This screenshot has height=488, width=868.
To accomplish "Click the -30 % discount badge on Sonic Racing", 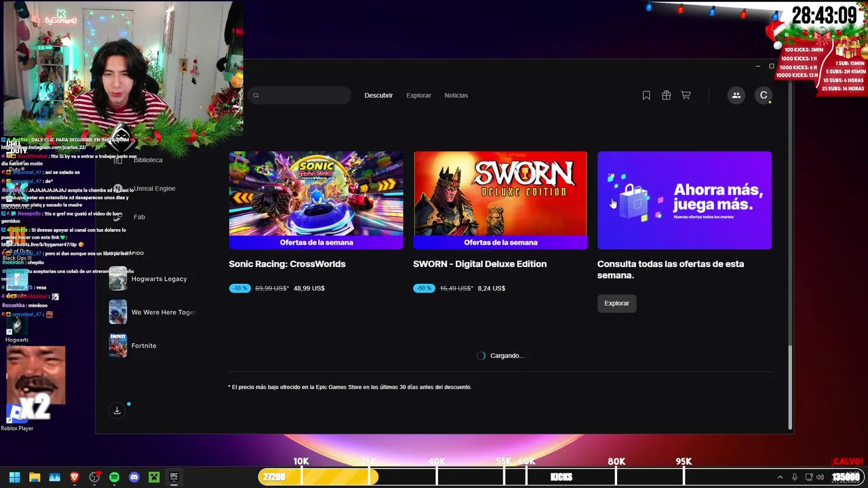I will 239,288.
